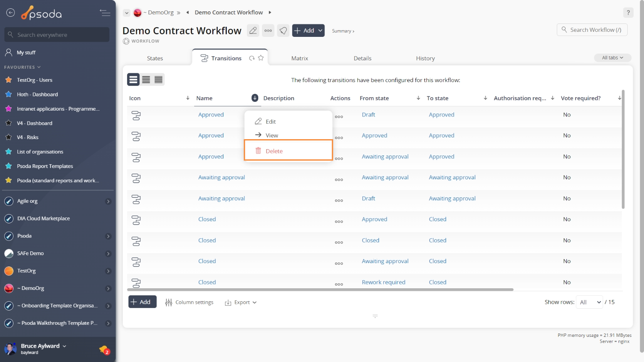
Task: Select the medium row density view
Action: 146,80
